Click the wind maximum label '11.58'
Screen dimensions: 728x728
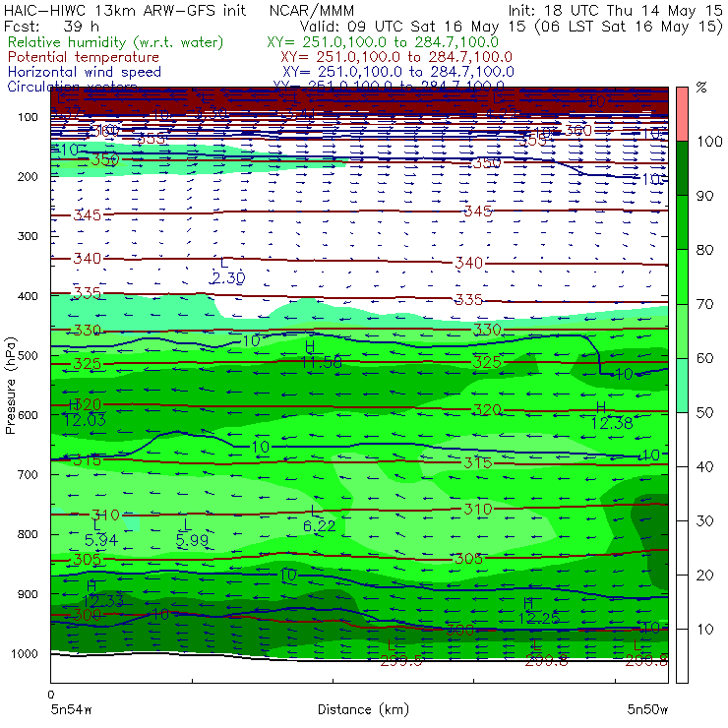pos(322,362)
